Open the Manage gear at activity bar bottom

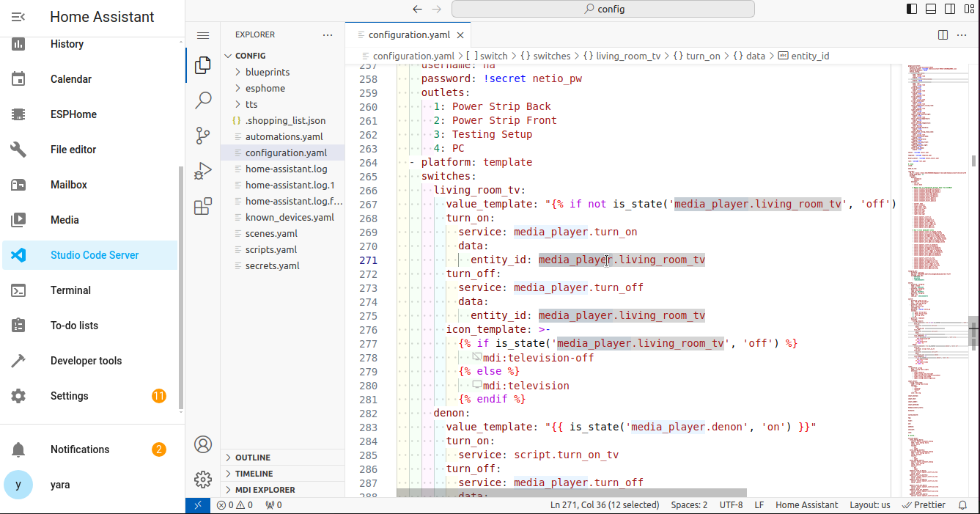203,479
